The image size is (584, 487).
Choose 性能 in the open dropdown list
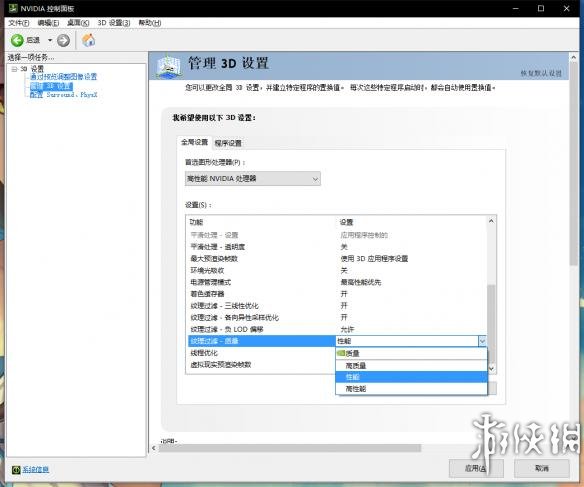click(412, 377)
